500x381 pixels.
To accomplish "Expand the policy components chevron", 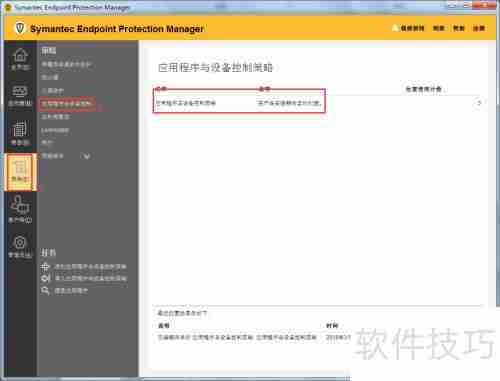I will [x=87, y=156].
